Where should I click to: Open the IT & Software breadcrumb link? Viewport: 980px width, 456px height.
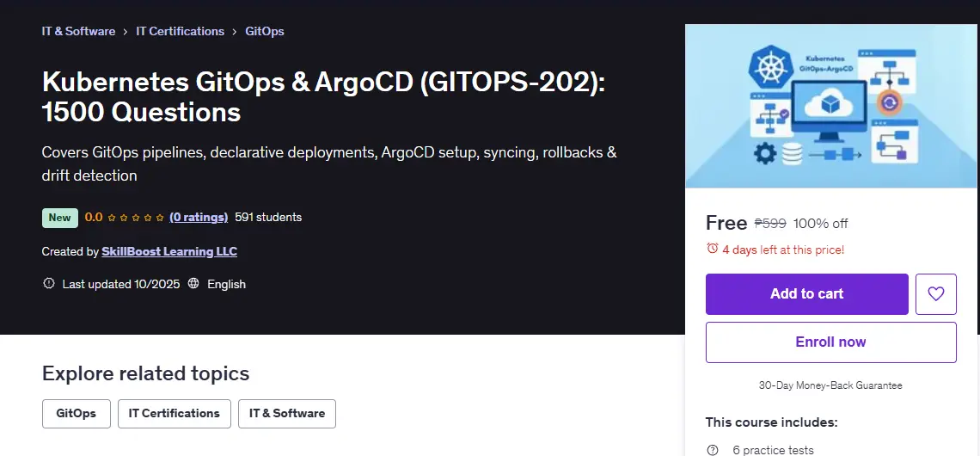click(78, 31)
